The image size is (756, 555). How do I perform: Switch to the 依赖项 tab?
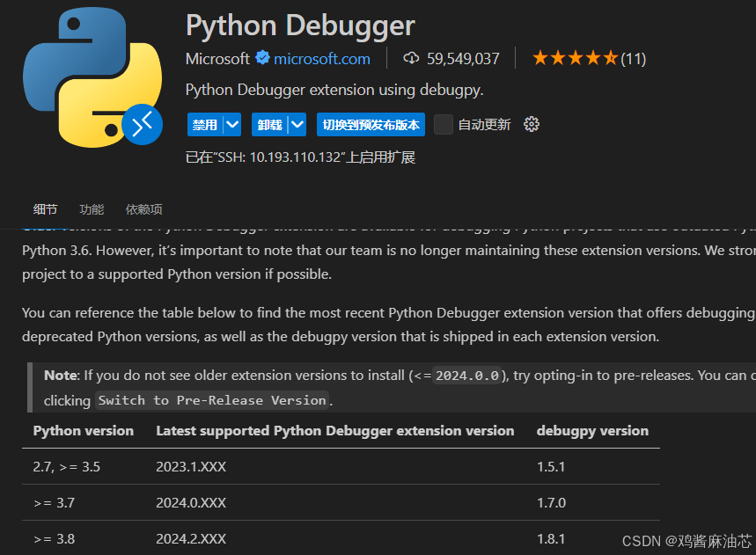(143, 209)
